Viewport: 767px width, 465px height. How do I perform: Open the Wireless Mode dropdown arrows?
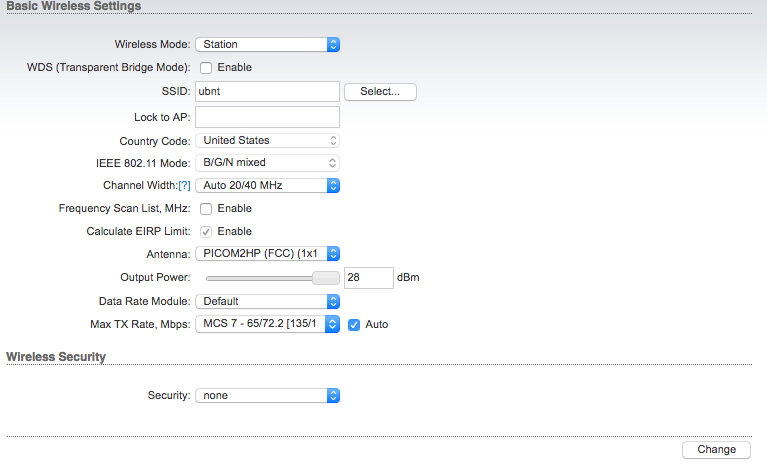(333, 44)
